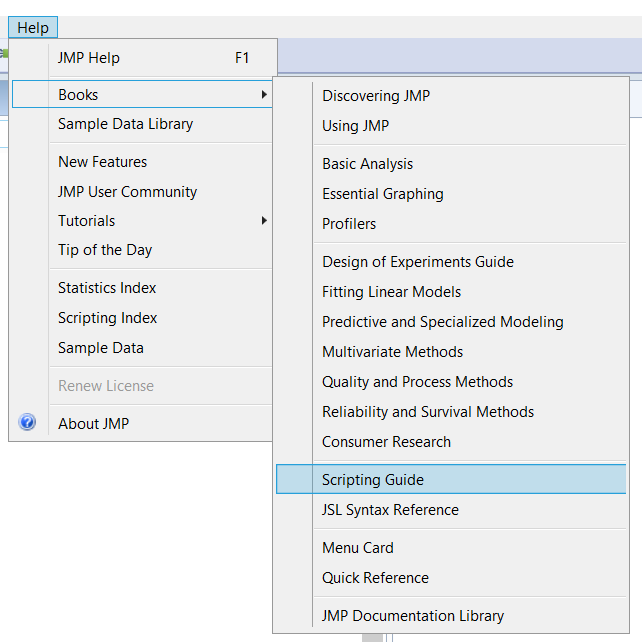Image resolution: width=642 pixels, height=642 pixels.
Task: Click the highlighted Scripting Guide entry
Action: click(x=372, y=480)
